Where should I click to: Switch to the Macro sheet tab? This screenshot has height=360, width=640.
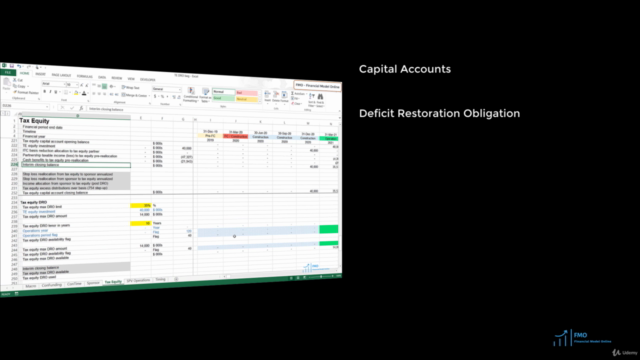(31, 286)
